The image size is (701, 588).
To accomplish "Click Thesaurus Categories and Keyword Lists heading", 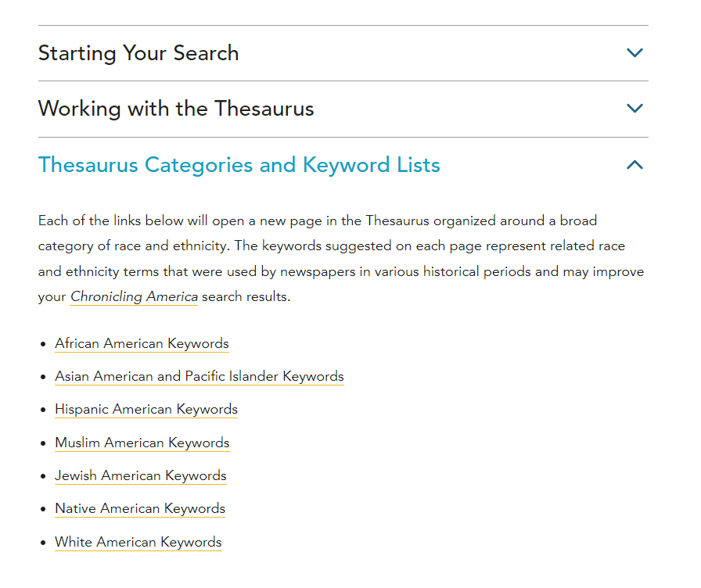I will pyautogui.click(x=239, y=165).
